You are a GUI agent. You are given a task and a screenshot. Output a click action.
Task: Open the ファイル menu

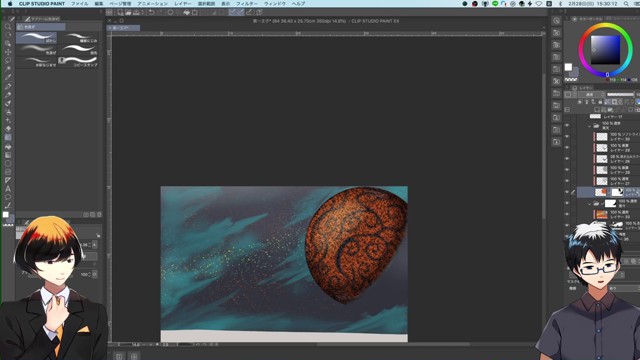[x=80, y=3]
